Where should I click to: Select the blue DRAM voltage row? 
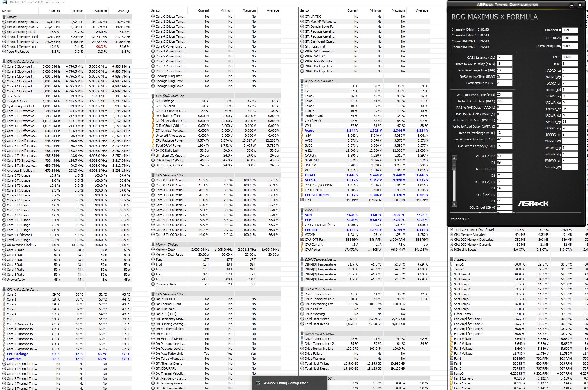tap(310, 175)
